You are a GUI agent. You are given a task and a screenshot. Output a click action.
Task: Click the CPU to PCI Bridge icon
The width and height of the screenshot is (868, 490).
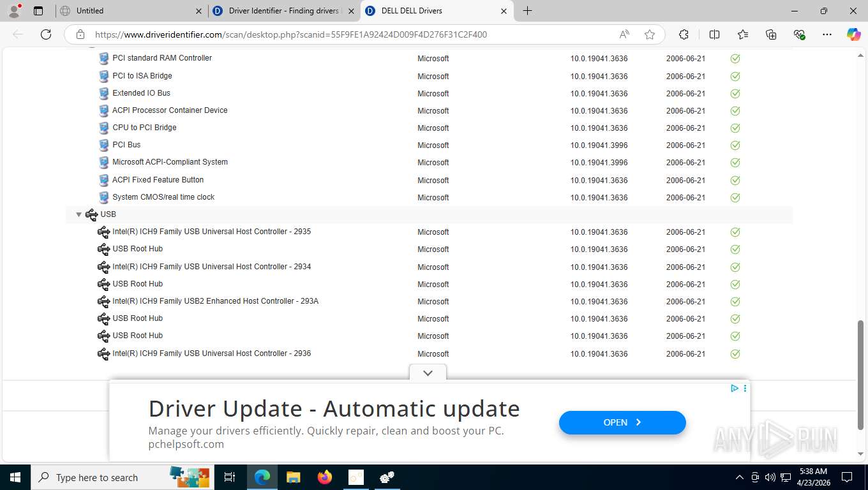tap(104, 128)
